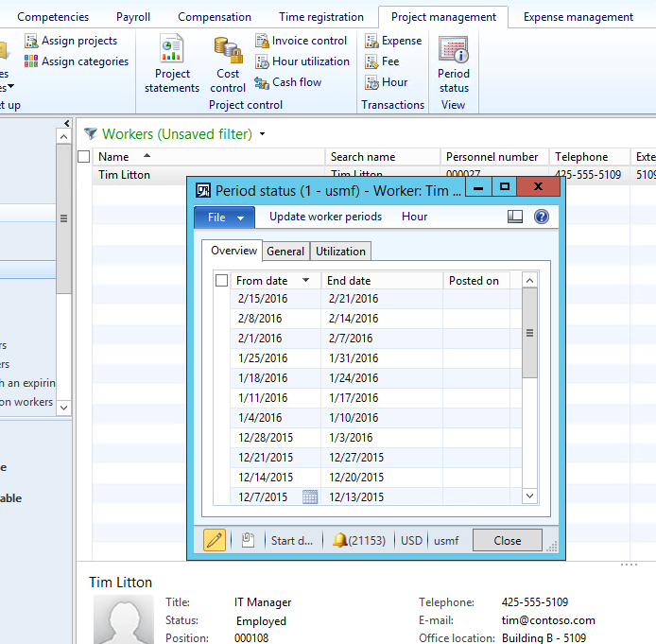Click the From date column sort arrow
Screen dimensions: 656x644
[x=305, y=281]
